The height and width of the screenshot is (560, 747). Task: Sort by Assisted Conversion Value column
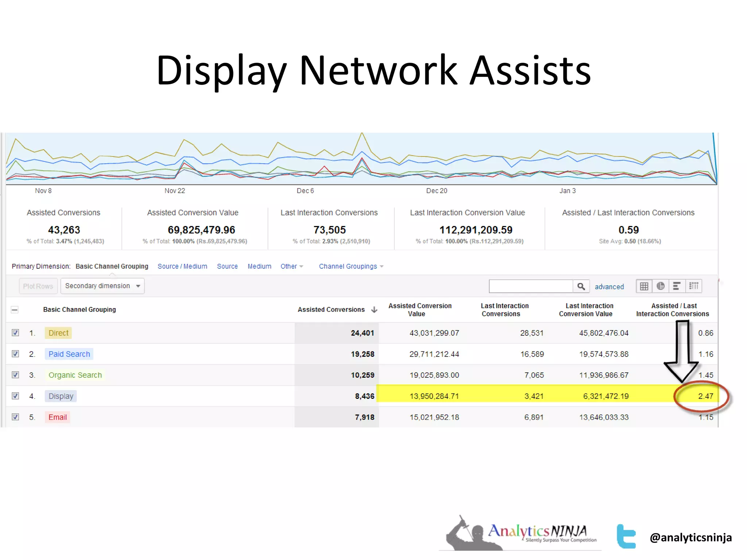click(x=420, y=310)
